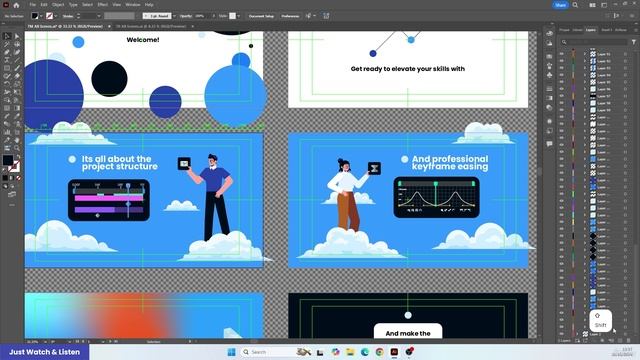
Task: Switch to the second document tab
Action: click(x=151, y=26)
